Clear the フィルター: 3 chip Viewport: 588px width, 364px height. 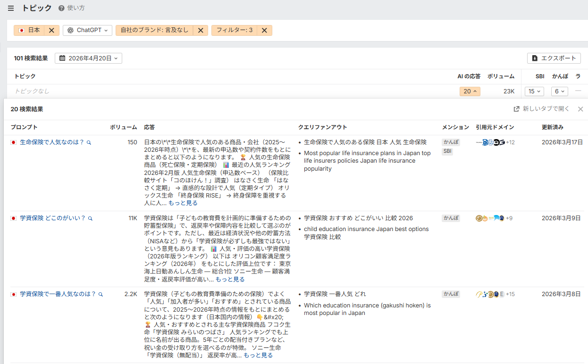click(264, 30)
